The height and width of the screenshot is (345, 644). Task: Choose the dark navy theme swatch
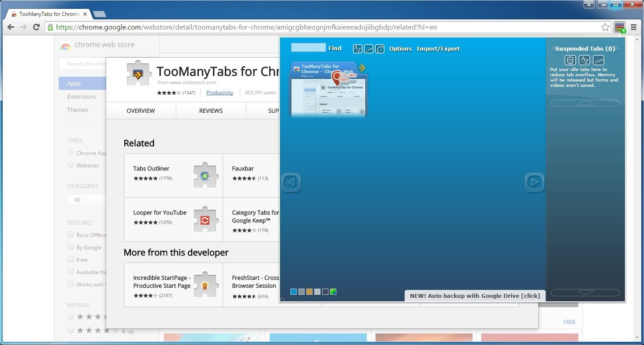(x=325, y=292)
